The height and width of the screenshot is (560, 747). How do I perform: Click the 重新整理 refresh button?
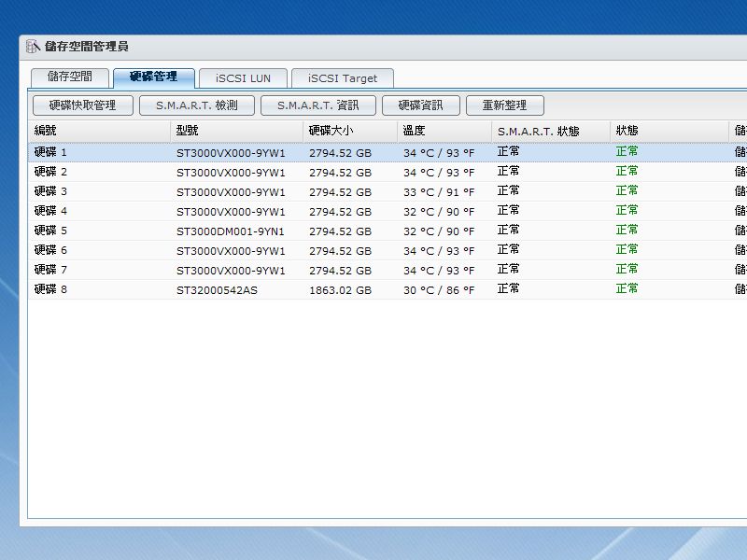(504, 105)
